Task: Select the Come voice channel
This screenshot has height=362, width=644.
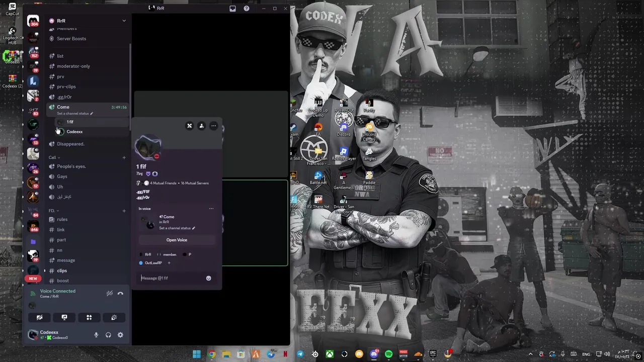Action: click(x=63, y=107)
